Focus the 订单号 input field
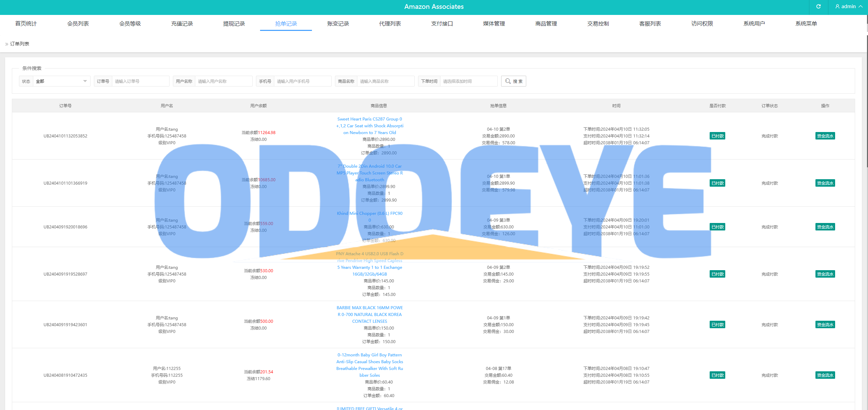The image size is (868, 410). [x=140, y=81]
